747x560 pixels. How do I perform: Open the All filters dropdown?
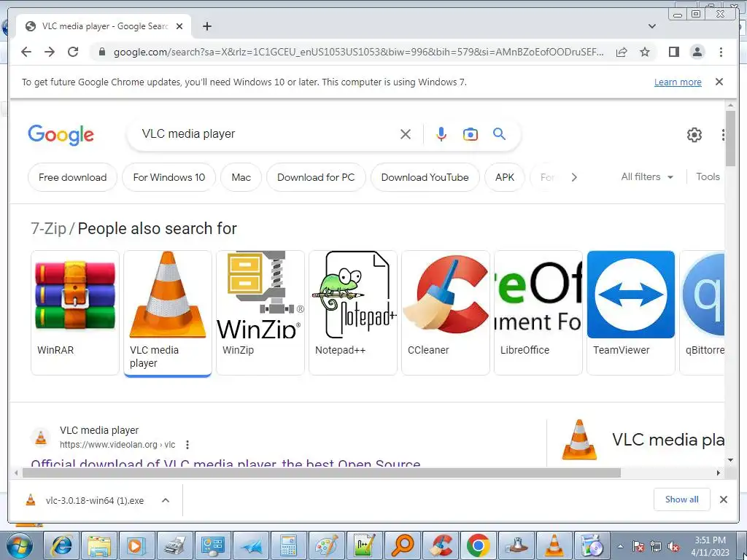pyautogui.click(x=647, y=176)
